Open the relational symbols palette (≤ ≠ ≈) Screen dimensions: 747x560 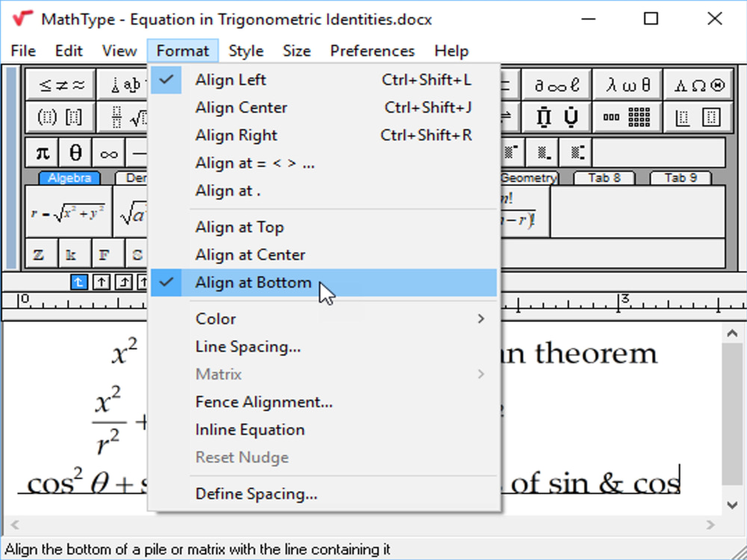point(61,85)
